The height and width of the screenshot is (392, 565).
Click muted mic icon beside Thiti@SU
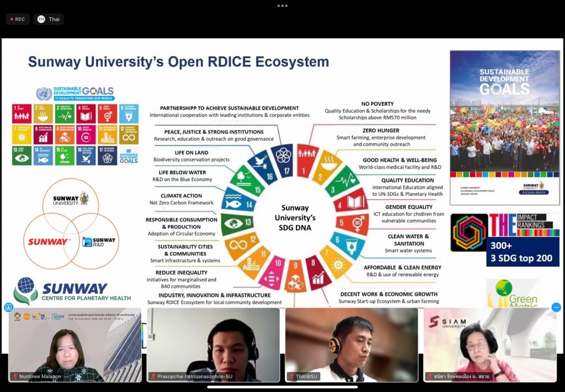291,377
